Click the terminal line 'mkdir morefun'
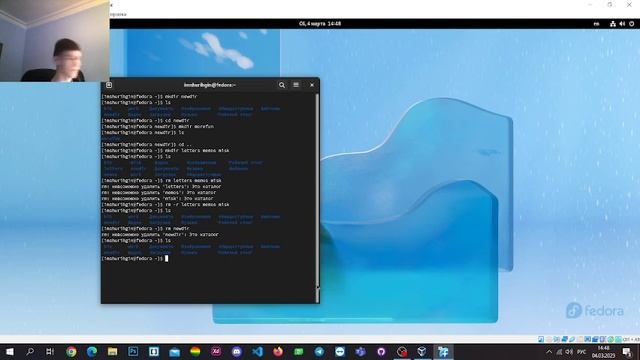Screen dimensions: 640x360 [x=196, y=127]
